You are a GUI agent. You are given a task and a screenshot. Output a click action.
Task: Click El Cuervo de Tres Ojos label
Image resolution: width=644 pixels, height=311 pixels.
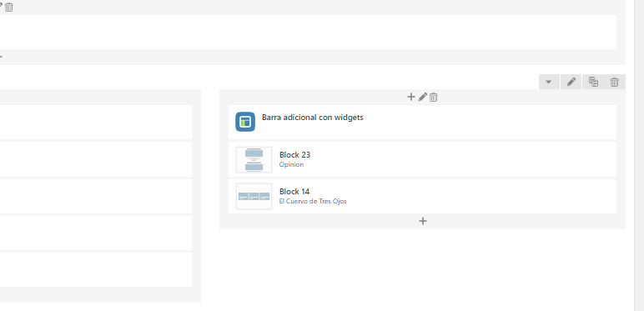(313, 202)
